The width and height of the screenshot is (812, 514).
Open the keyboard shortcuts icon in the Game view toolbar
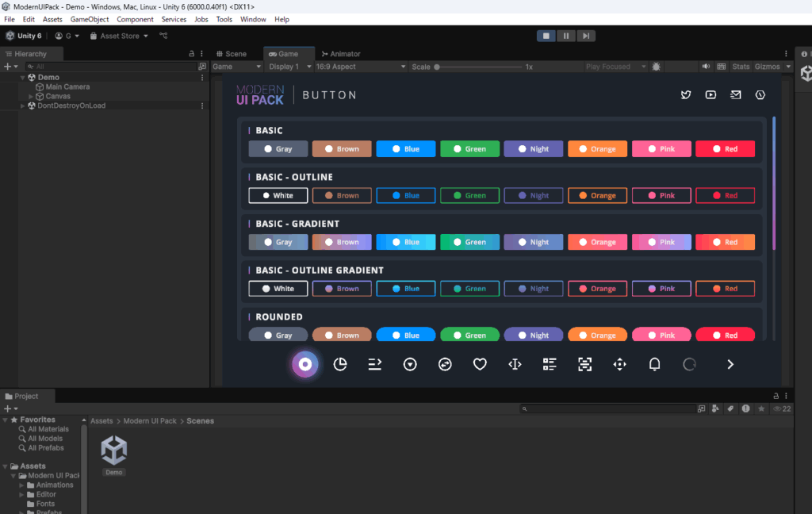[722, 67]
